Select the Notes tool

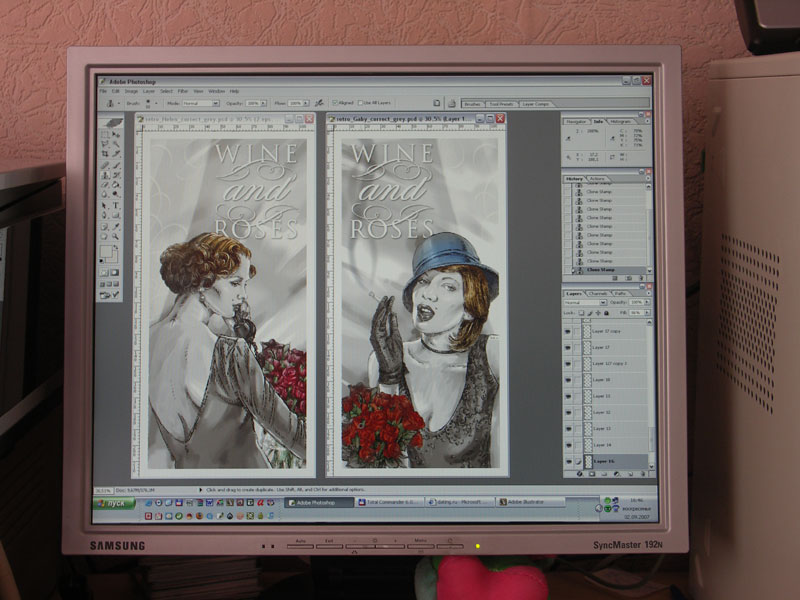105,227
